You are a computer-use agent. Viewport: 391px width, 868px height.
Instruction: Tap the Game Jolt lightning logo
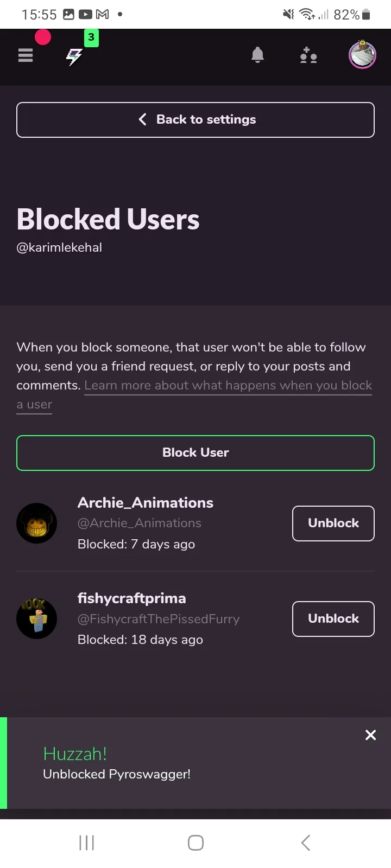[74, 56]
